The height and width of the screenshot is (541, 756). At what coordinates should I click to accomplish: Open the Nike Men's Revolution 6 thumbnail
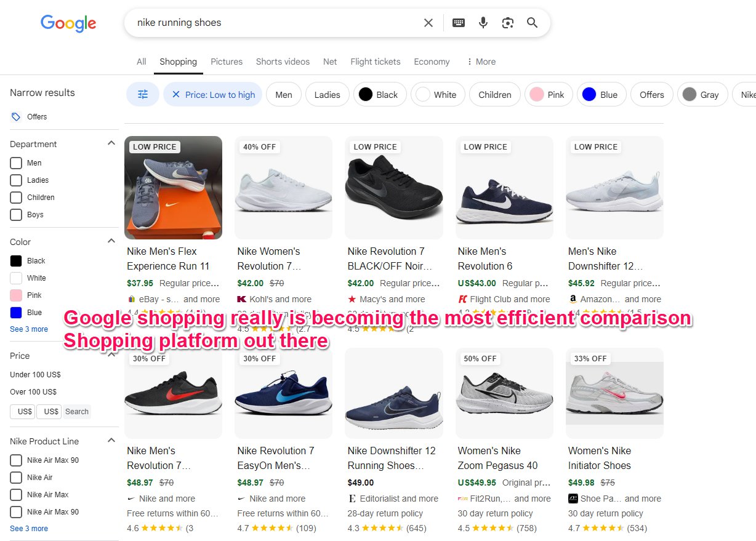click(504, 188)
